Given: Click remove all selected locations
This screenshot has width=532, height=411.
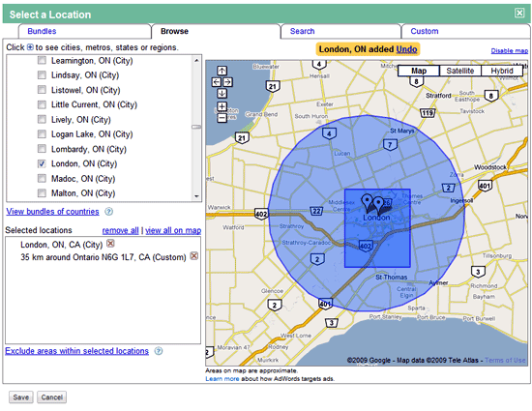Looking at the screenshot, I should pos(121,230).
